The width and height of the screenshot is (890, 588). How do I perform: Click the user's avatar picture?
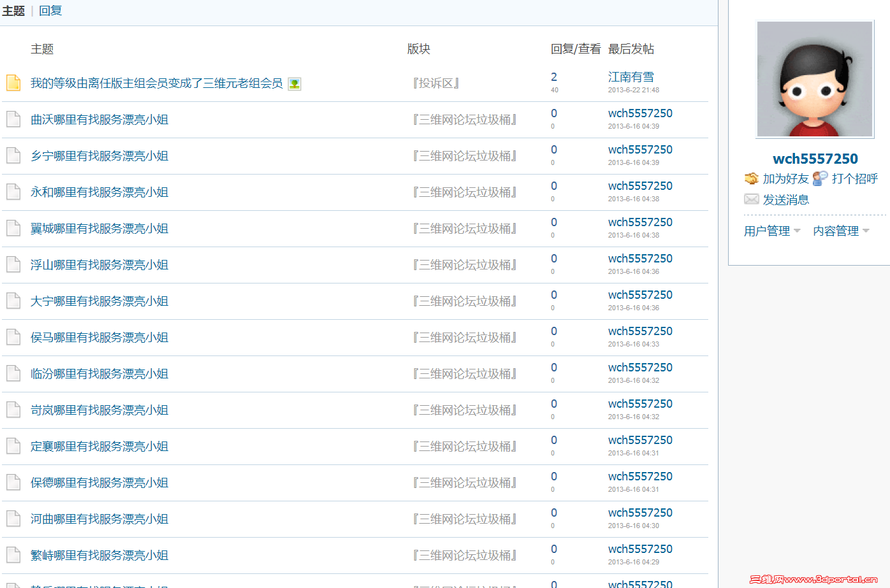[x=815, y=79]
